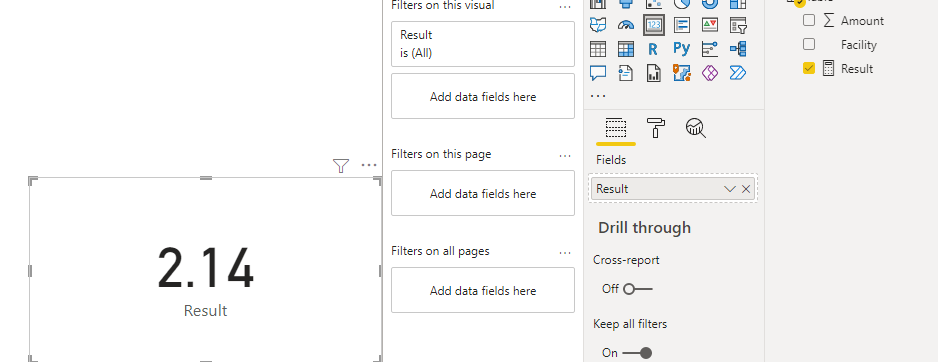The height and width of the screenshot is (362, 938).
Task: Select the Facility field name
Action: [x=858, y=44]
